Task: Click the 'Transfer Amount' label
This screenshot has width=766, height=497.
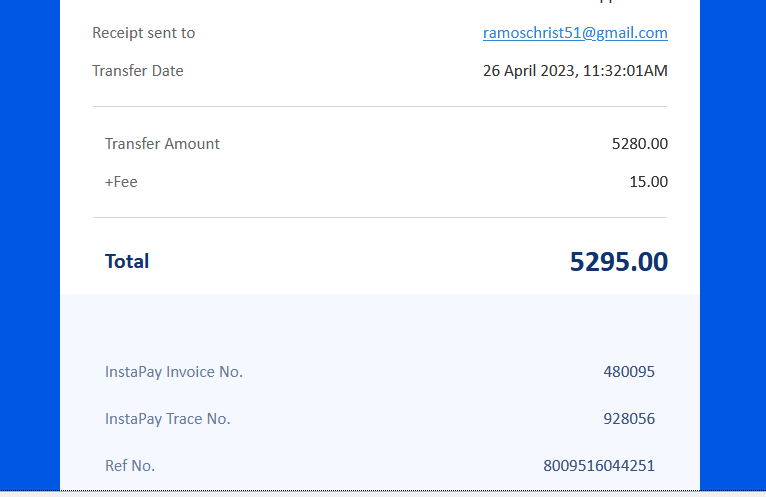Action: [162, 144]
